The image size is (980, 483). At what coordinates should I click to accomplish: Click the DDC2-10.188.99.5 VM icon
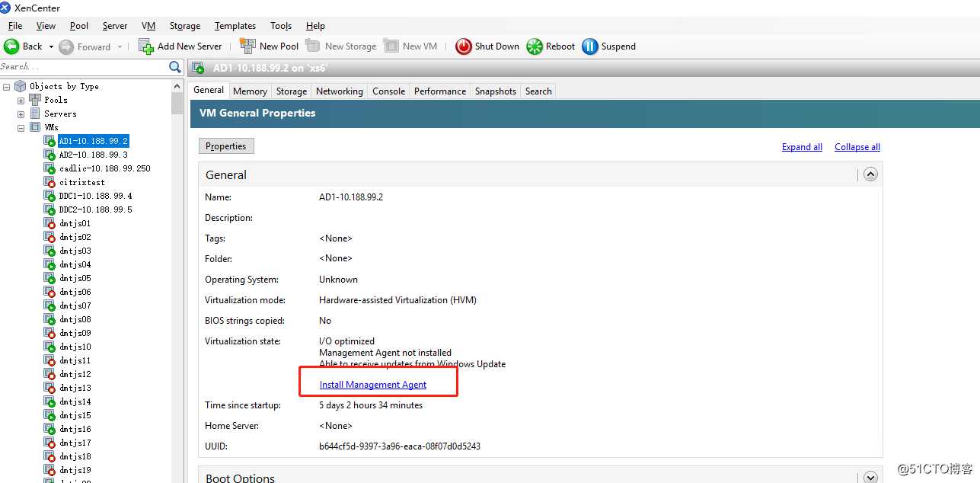(x=49, y=210)
